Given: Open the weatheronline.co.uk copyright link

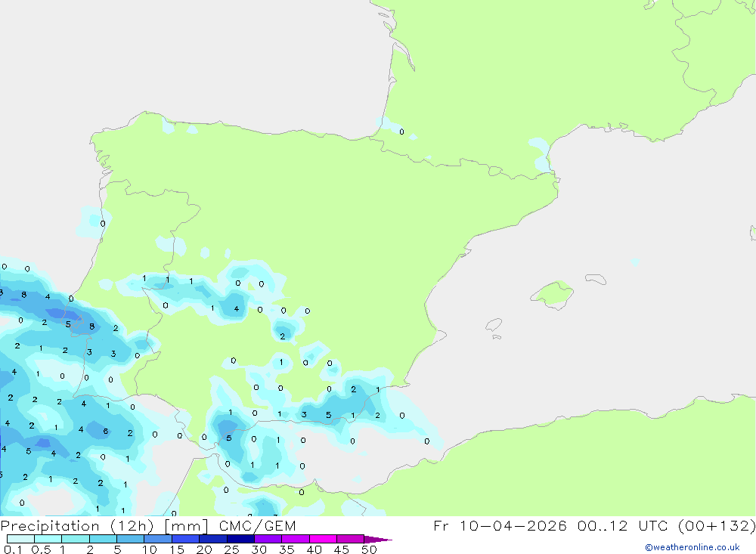Looking at the screenshot, I should pyautogui.click(x=692, y=547).
